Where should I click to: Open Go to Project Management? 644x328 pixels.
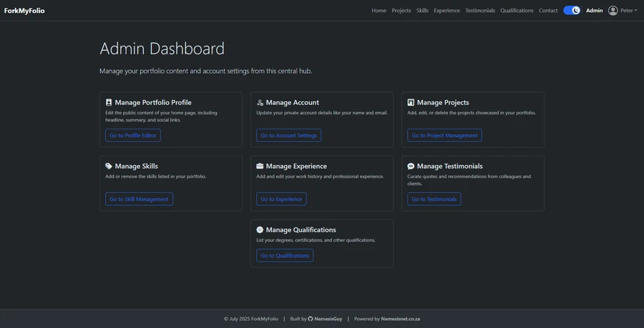click(x=444, y=136)
